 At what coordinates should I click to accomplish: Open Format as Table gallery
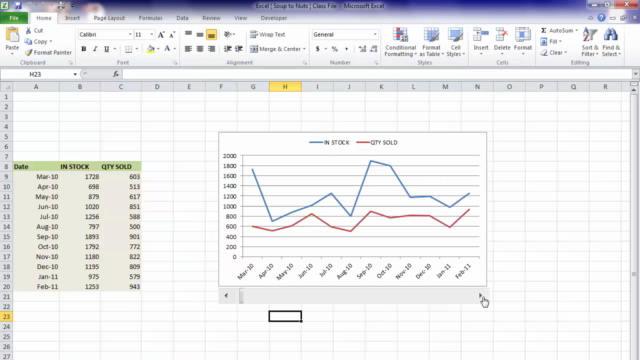pyautogui.click(x=431, y=42)
